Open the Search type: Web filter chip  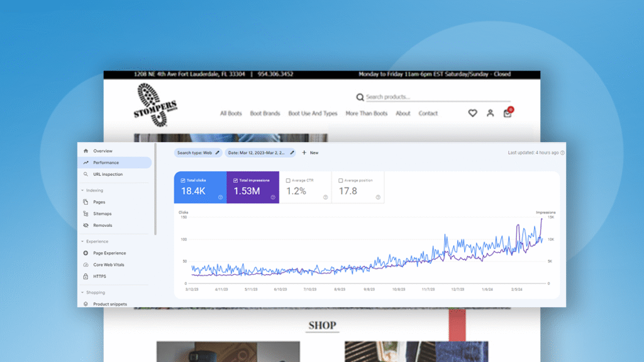[x=198, y=153]
